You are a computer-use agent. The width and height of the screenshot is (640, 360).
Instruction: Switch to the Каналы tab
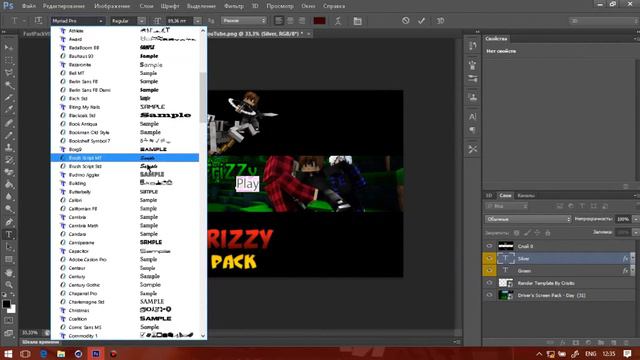526,196
